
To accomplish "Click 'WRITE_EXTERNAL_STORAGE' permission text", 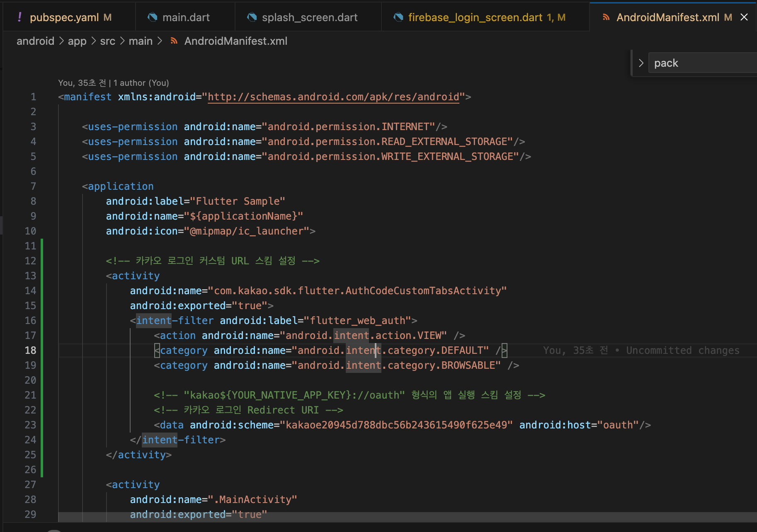I will click(447, 157).
